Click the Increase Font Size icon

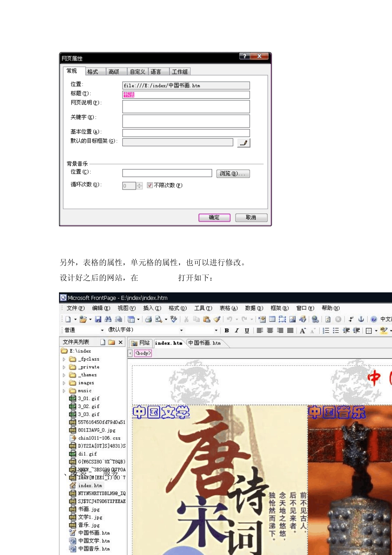(x=303, y=330)
